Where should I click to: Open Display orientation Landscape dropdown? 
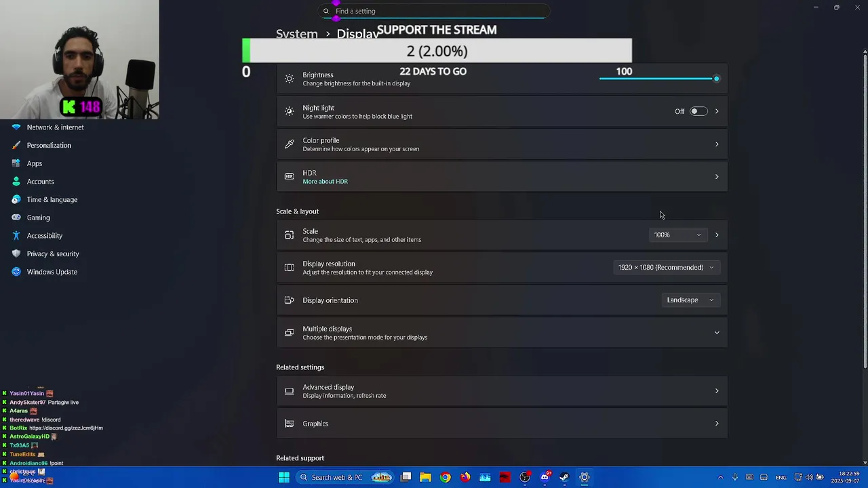(x=690, y=300)
